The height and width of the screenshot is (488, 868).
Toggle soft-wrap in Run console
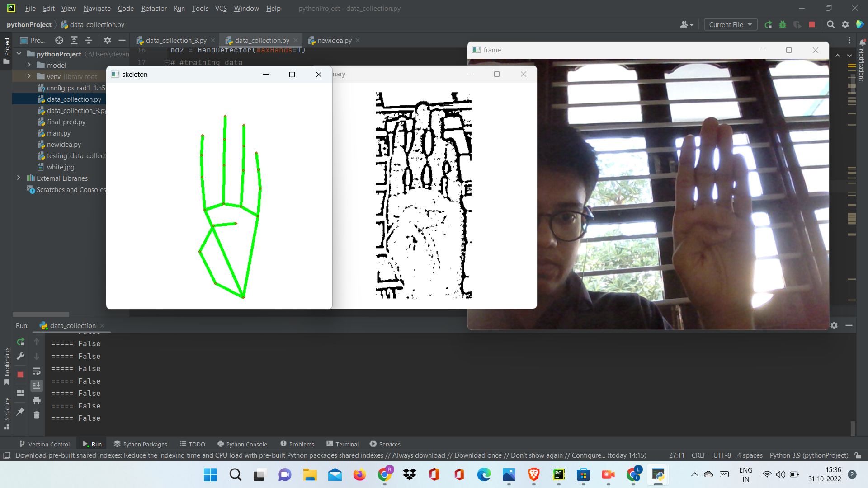pyautogui.click(x=37, y=371)
